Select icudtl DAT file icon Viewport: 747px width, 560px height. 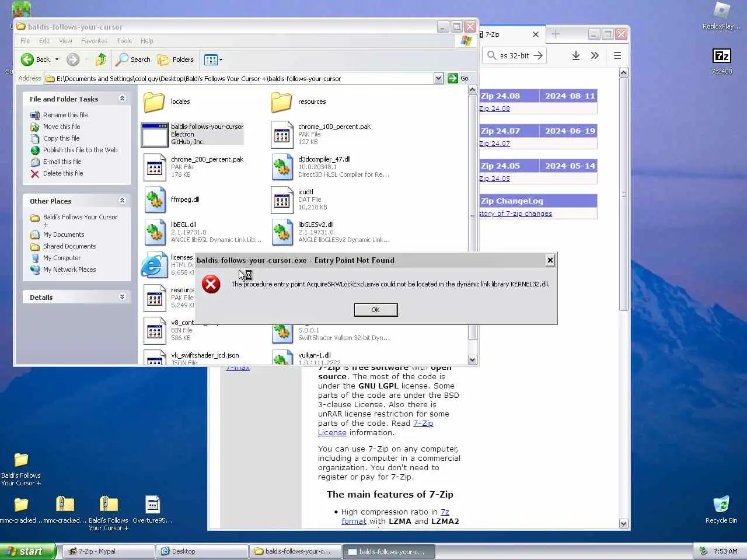282,200
